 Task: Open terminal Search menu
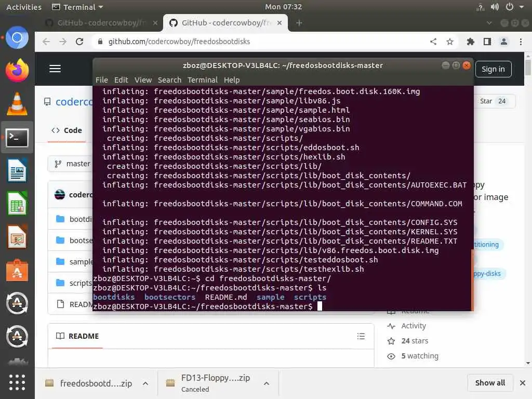pos(170,79)
